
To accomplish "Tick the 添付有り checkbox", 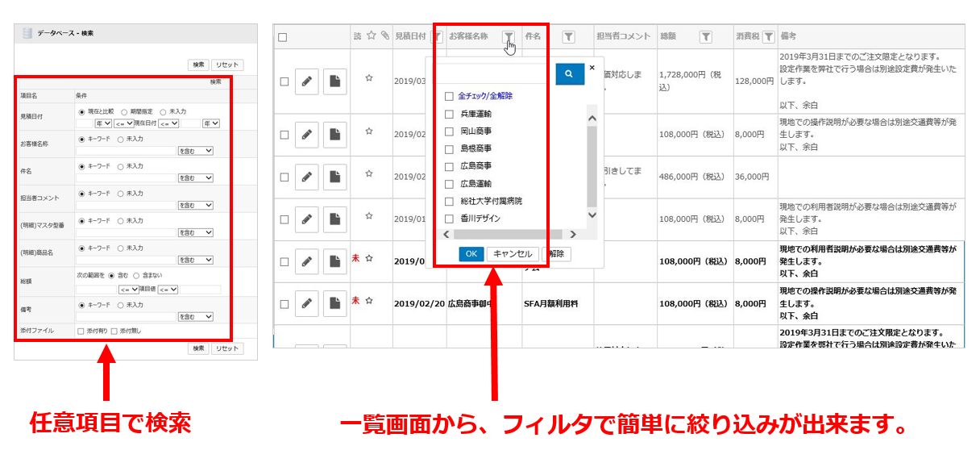I will click(x=81, y=331).
